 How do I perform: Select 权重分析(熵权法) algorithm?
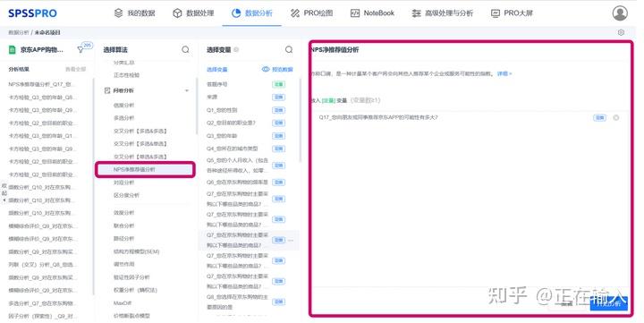pyautogui.click(x=135, y=290)
